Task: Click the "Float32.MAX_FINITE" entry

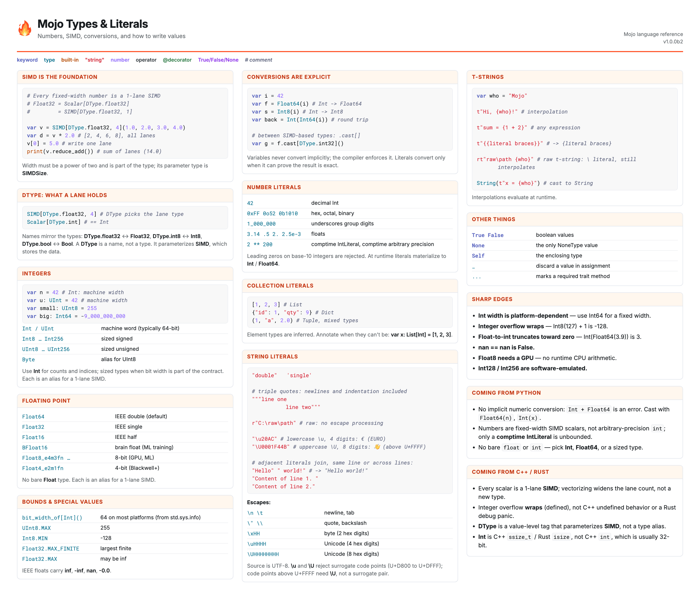Action: pyautogui.click(x=51, y=549)
